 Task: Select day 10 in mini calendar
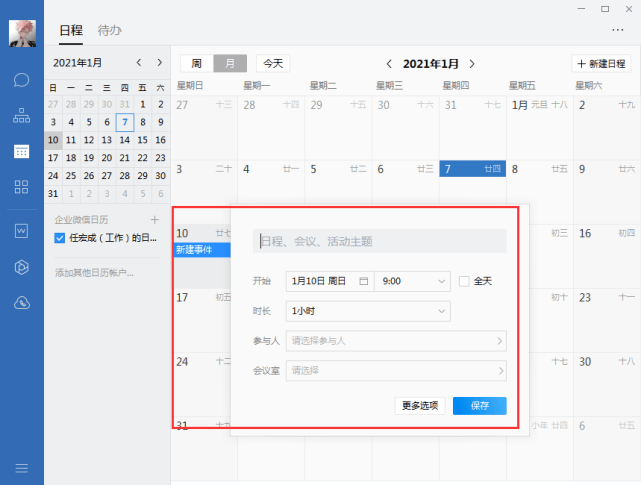coord(53,140)
